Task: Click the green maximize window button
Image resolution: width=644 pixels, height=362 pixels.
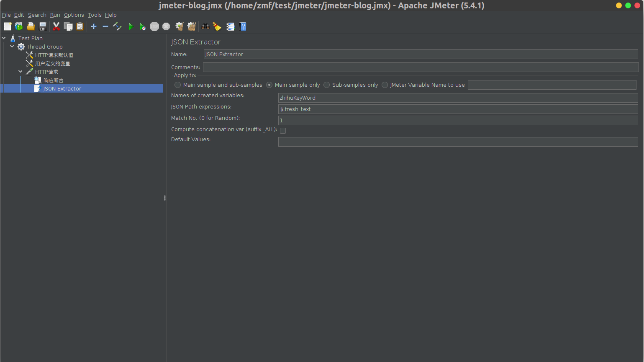Action: (x=628, y=5)
